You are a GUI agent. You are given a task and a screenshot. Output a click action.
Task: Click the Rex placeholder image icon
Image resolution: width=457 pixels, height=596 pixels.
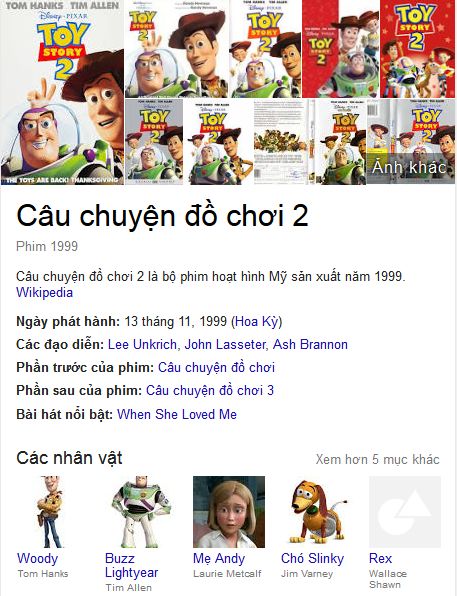click(405, 512)
